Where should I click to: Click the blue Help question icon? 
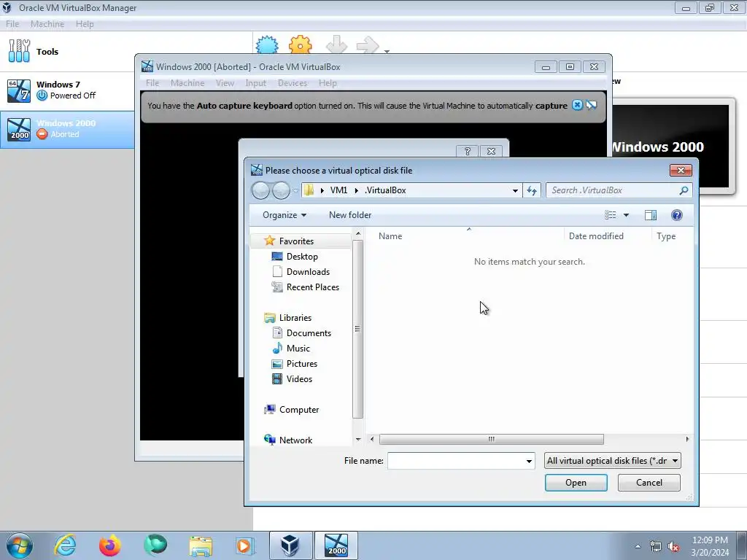click(x=676, y=215)
